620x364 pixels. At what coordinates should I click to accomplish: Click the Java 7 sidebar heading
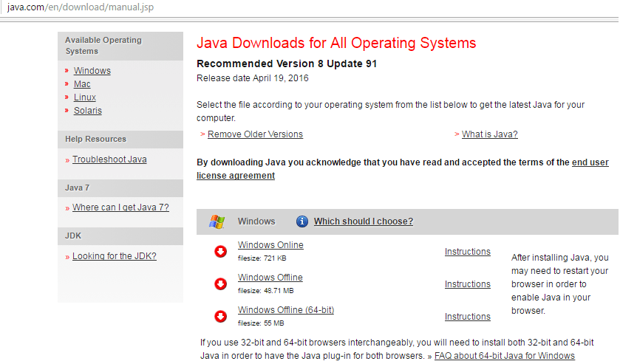pos(120,188)
